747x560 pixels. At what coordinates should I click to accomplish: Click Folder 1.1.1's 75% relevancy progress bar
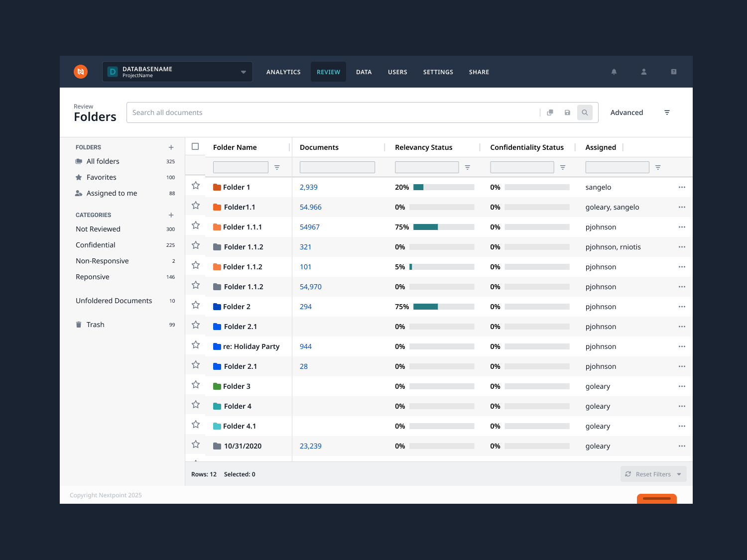click(444, 227)
